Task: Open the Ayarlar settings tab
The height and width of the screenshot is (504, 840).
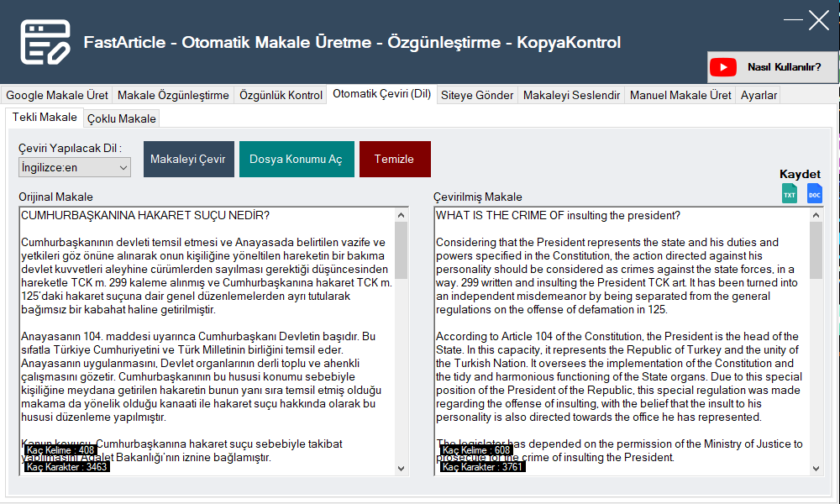Action: tap(759, 95)
